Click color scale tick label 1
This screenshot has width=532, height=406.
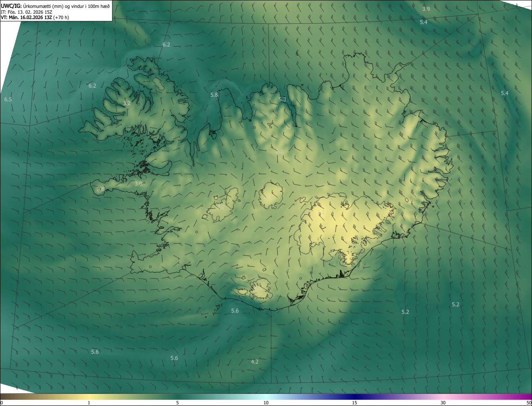pyautogui.click(x=89, y=403)
